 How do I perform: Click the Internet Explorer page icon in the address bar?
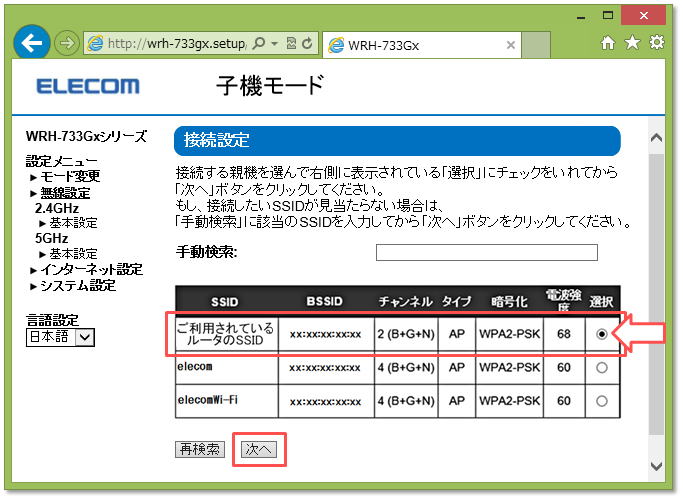click(x=95, y=43)
